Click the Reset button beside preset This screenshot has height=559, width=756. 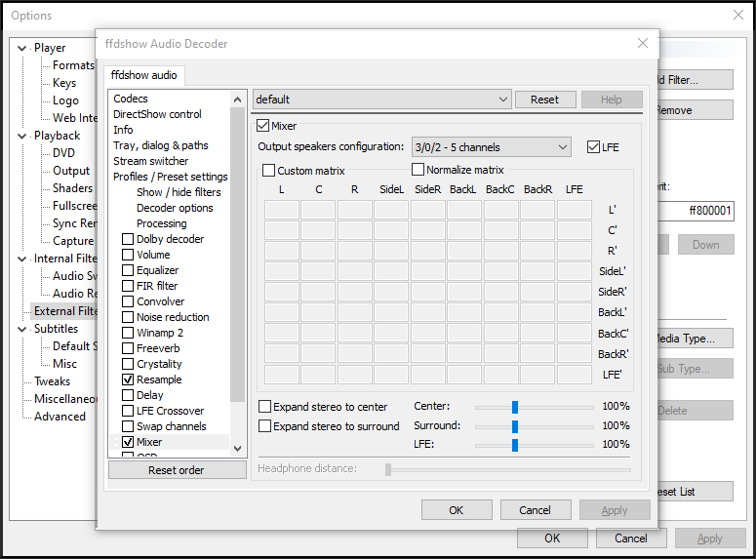click(545, 100)
